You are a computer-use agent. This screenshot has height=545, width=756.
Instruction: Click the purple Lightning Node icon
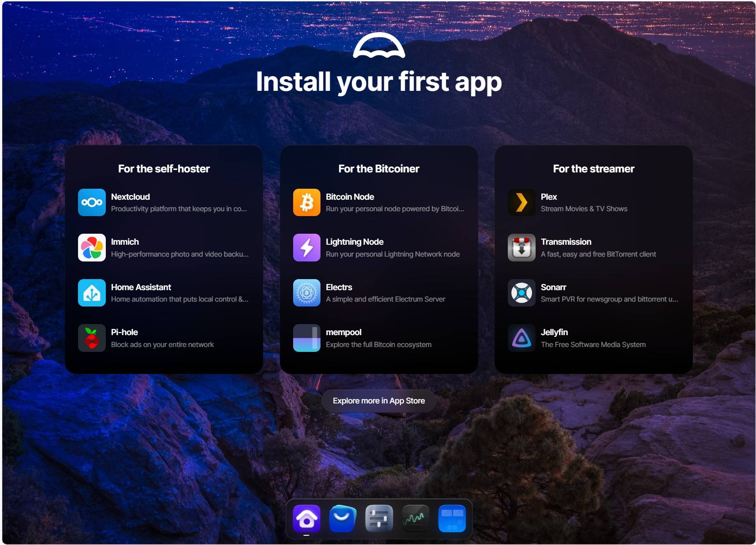pos(307,247)
